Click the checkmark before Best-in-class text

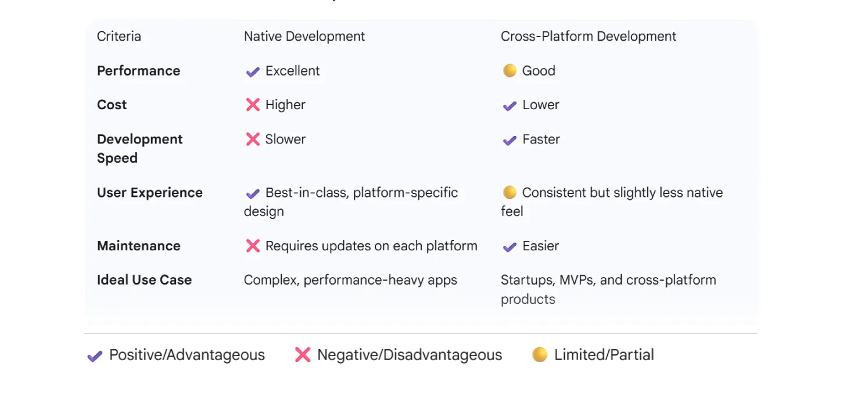tap(253, 193)
